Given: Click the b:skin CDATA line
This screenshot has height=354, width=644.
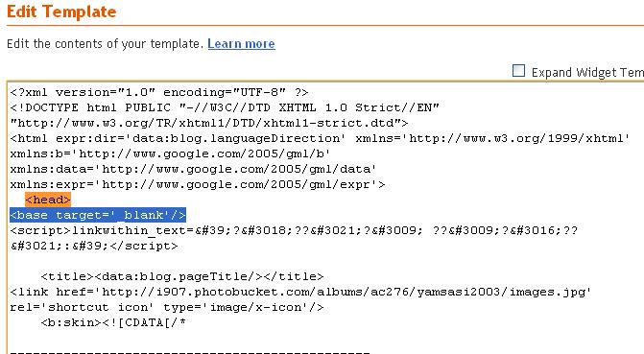Looking at the screenshot, I should click(x=113, y=322).
